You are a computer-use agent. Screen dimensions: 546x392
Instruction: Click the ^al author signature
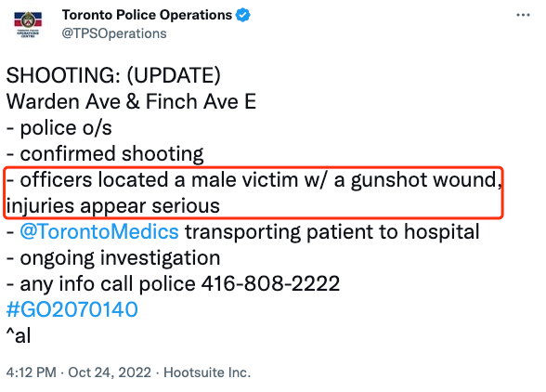click(x=19, y=335)
